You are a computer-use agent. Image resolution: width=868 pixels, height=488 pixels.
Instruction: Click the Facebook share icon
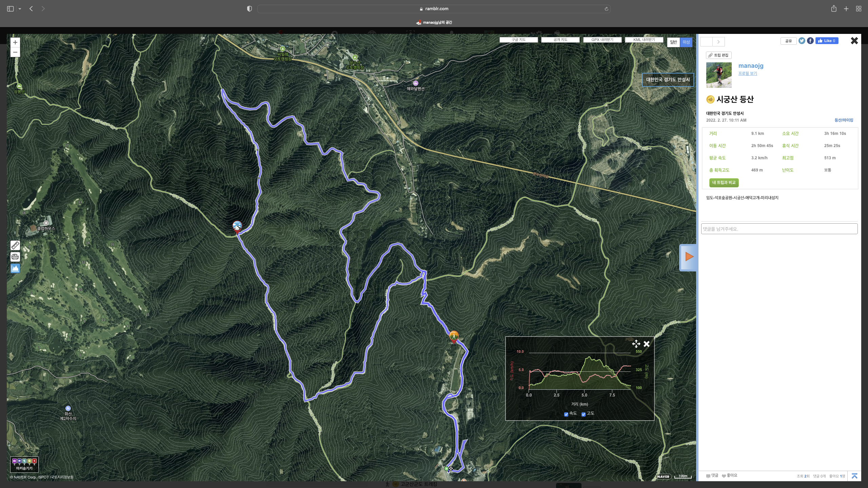pos(810,41)
